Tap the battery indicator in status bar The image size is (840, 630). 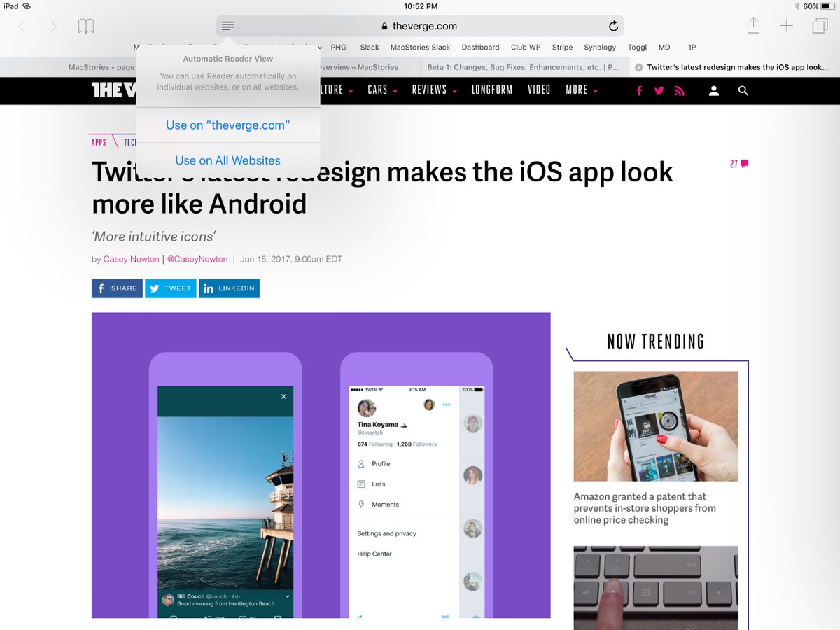829,6
